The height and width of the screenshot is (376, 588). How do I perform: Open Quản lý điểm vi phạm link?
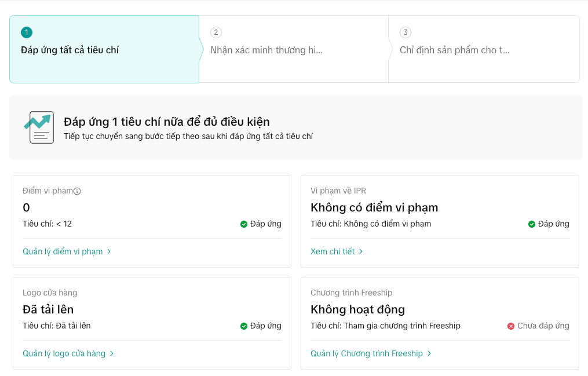[63, 252]
